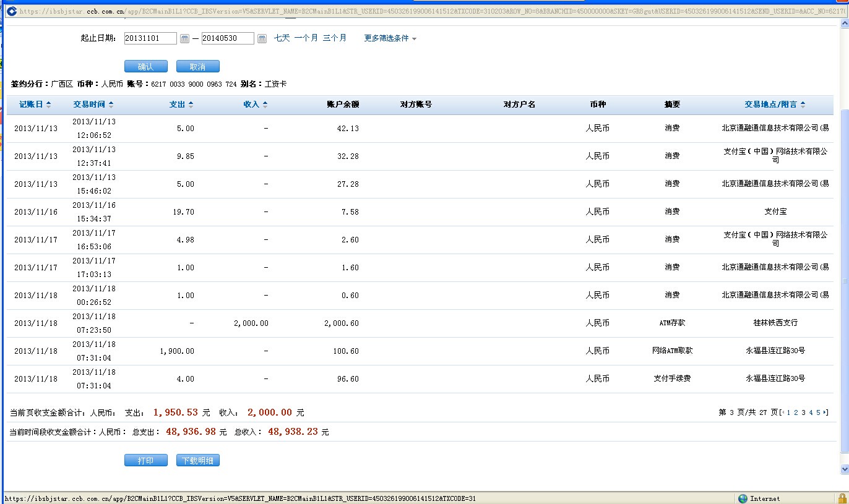Open the end date calendar picker
This screenshot has width=849, height=504.
click(262, 38)
